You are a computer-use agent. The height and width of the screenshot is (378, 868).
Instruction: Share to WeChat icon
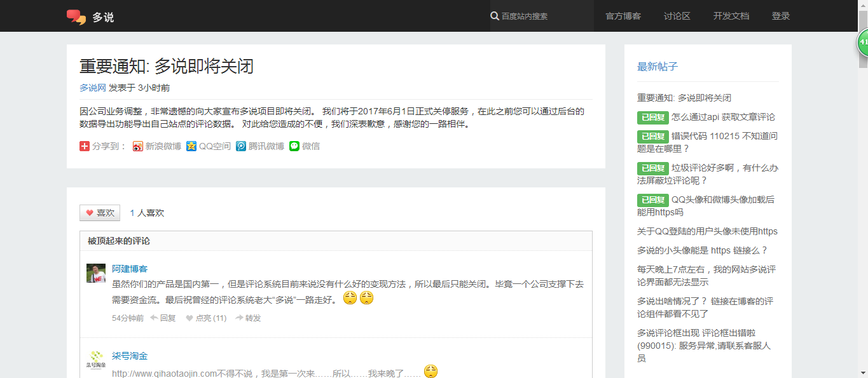(294, 146)
